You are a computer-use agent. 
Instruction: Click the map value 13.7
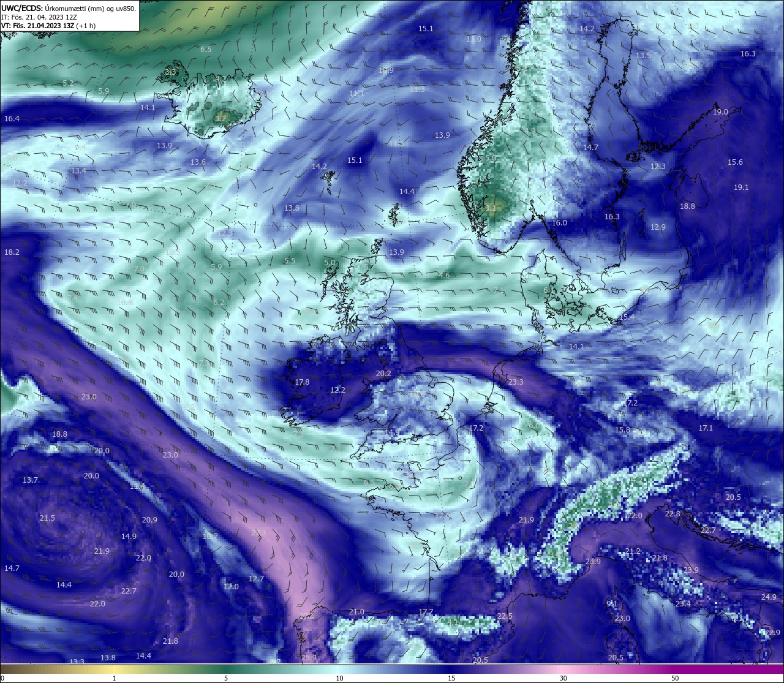tap(30, 480)
